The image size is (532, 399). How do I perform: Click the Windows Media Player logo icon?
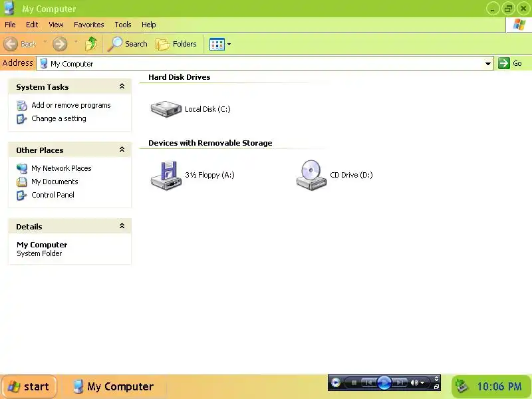point(336,382)
